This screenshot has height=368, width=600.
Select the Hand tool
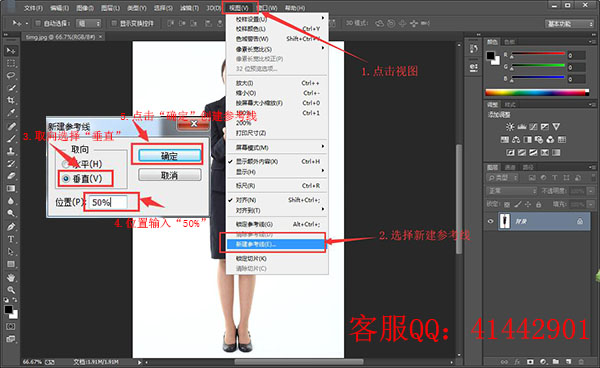coord(11,277)
